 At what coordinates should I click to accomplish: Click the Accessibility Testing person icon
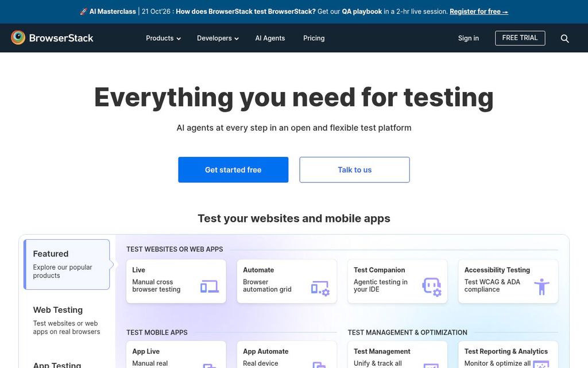[x=541, y=286]
